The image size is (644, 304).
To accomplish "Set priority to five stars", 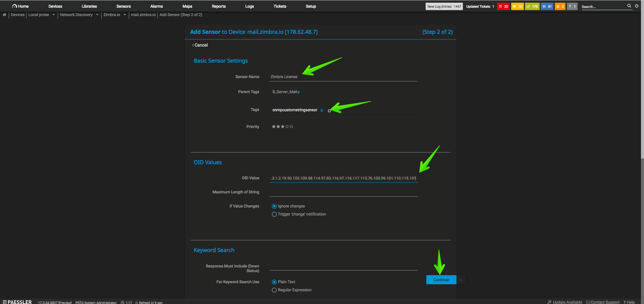I will click(291, 127).
